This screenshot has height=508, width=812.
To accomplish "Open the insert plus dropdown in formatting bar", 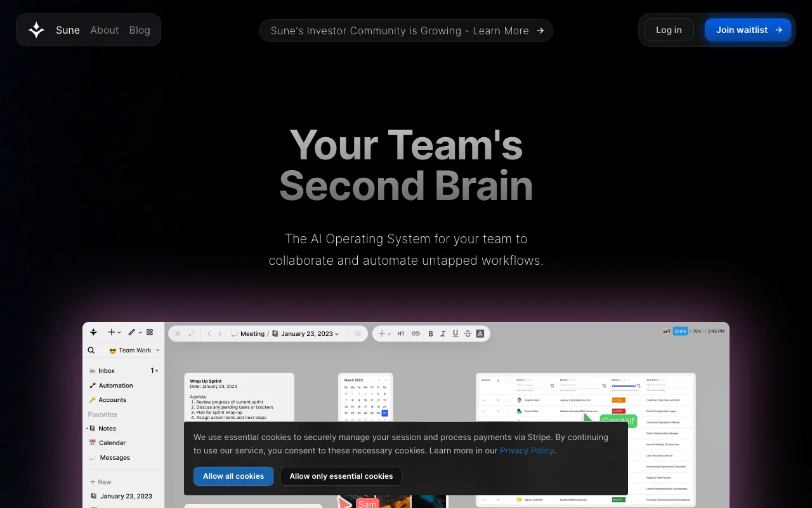I will [x=384, y=333].
